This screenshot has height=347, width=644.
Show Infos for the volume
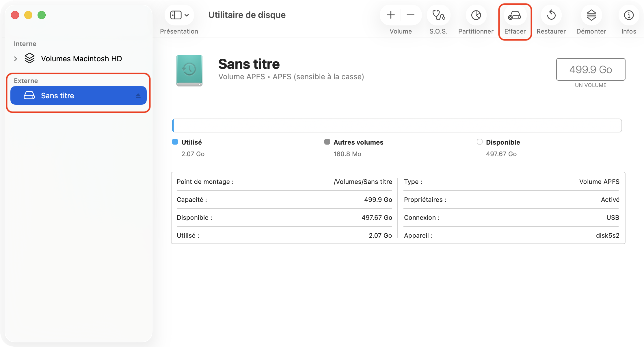click(x=628, y=15)
